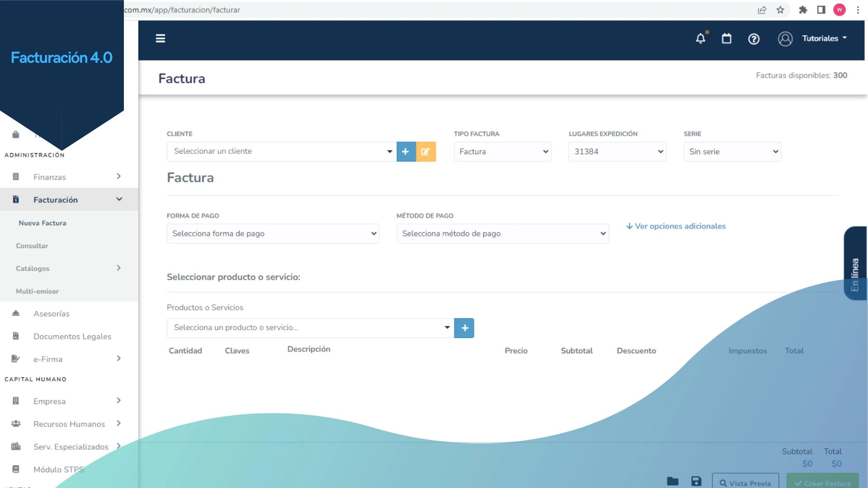The height and width of the screenshot is (488, 868).
Task: Add product with blue plus button
Action: point(464,328)
